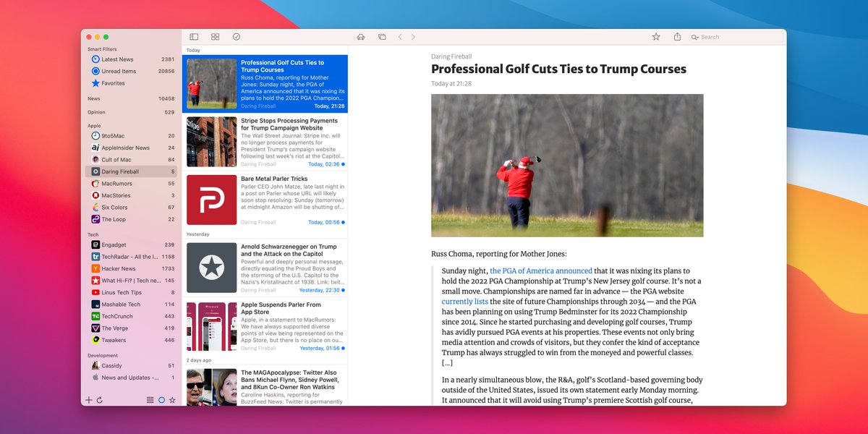The height and width of the screenshot is (434, 868).
Task: Filter to starred items in the sidebar footer
Action: pyautogui.click(x=172, y=399)
